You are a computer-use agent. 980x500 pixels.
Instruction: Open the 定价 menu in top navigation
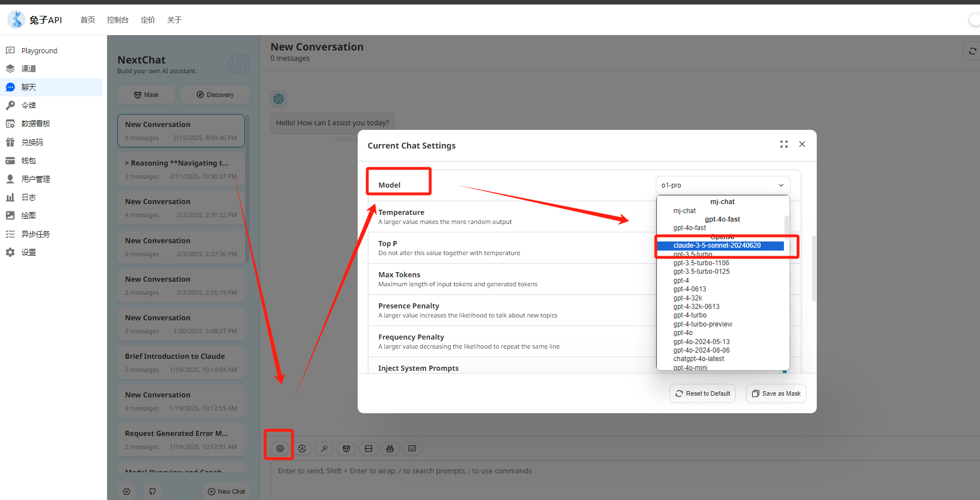coord(148,20)
